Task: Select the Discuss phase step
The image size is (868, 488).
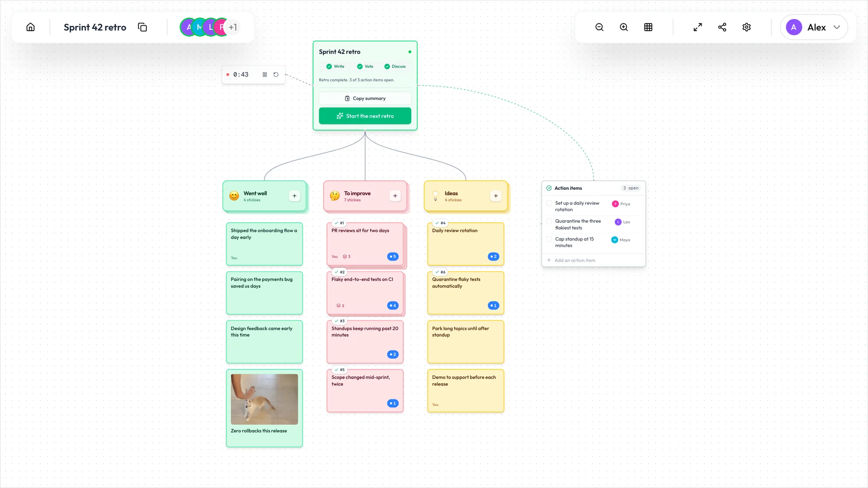Action: point(395,66)
